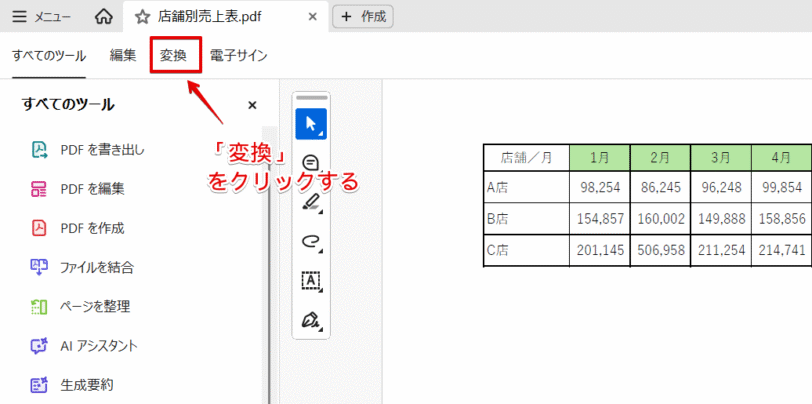This screenshot has width=812, height=404.
Task: Choose ファイルを結合 label
Action: (x=97, y=268)
